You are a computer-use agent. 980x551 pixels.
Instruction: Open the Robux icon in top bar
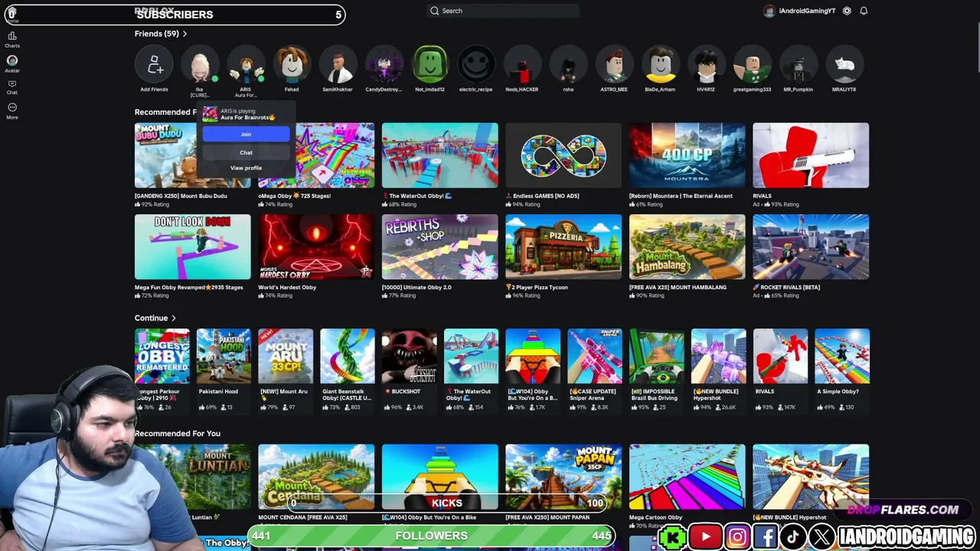tap(847, 11)
